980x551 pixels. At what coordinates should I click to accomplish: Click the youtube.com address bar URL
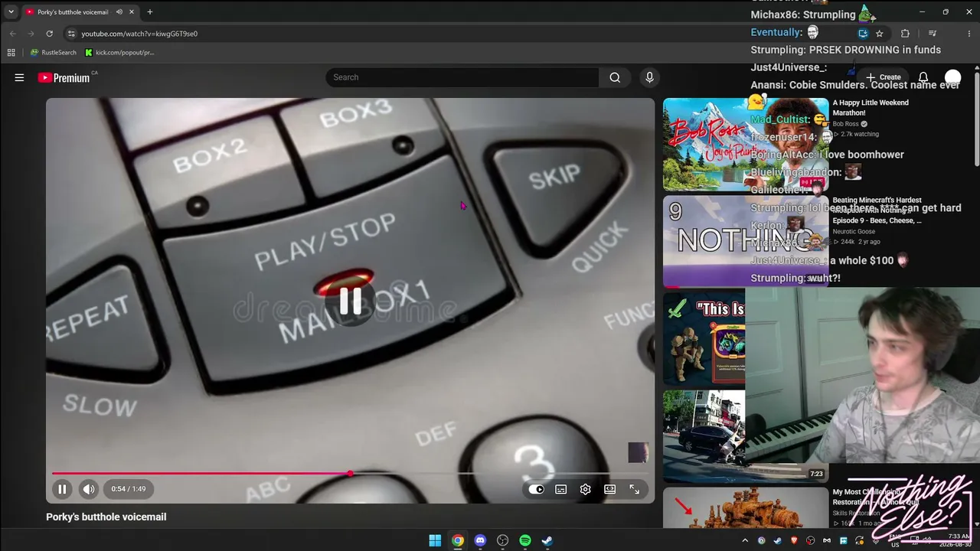coord(139,34)
